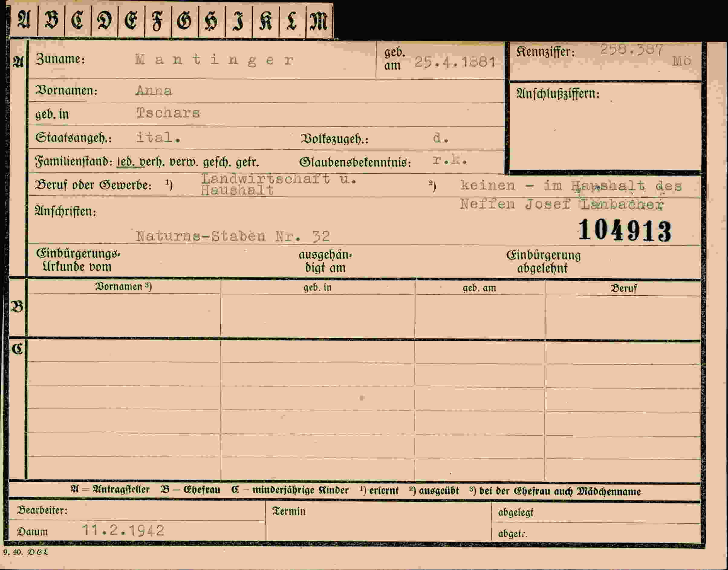Click the "geb. in" column header in section B
Image resolution: width=728 pixels, height=570 pixels.
coord(317,287)
